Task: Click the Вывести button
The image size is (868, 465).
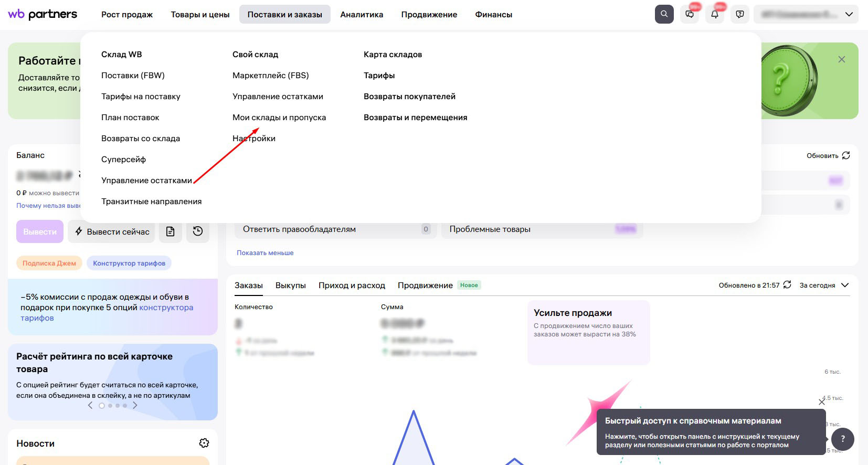Action: click(40, 231)
